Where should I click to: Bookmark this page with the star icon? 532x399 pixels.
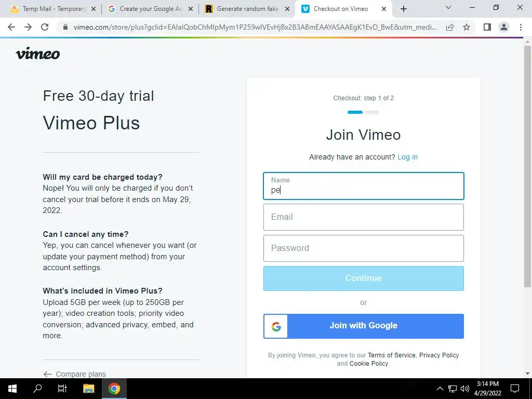467,27
